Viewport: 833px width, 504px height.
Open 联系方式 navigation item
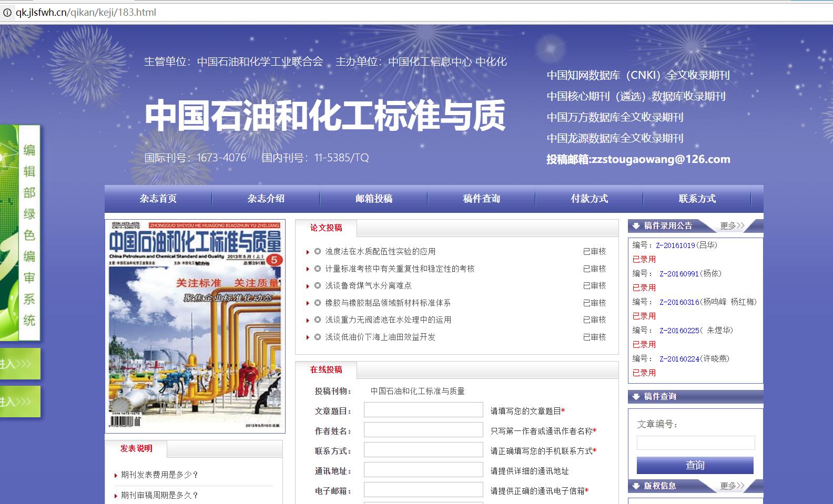tap(697, 199)
